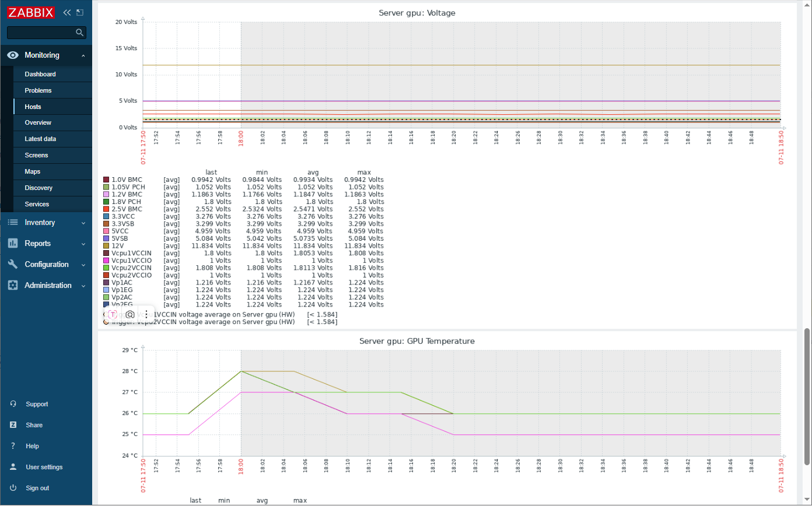Go to the Zabbix logo home link
The height and width of the screenshot is (506, 812).
pyautogui.click(x=31, y=12)
